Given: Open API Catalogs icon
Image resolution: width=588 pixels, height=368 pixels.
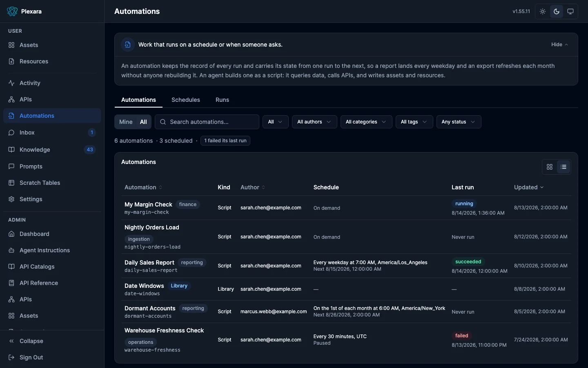Looking at the screenshot, I should click(x=11, y=267).
